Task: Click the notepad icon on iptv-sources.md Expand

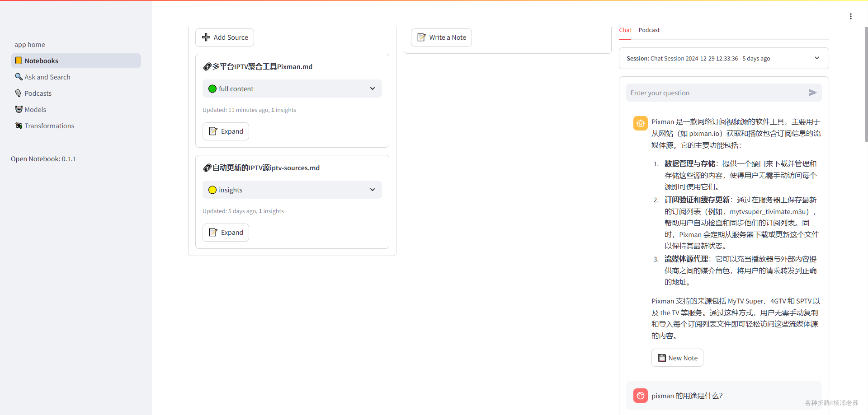Action: 213,232
